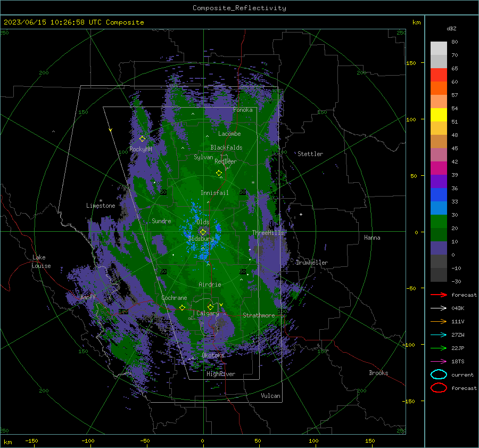Click the cyan 27ZW arrow icon
This screenshot has height=448, width=479.
[439, 335]
